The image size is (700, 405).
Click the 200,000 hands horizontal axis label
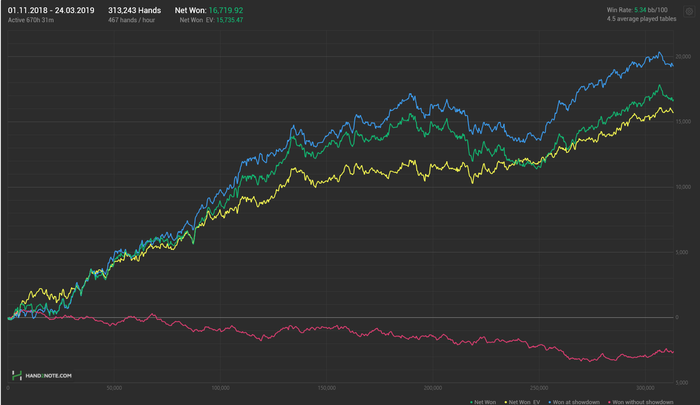pyautogui.click(x=433, y=388)
